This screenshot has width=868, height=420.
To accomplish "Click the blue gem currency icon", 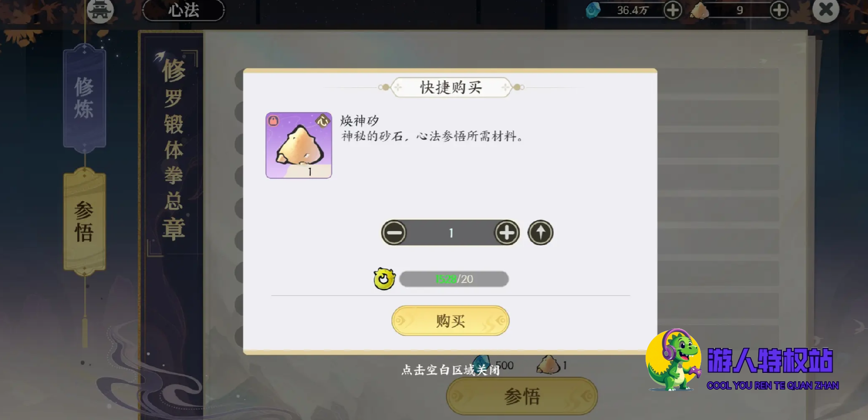I will click(593, 10).
